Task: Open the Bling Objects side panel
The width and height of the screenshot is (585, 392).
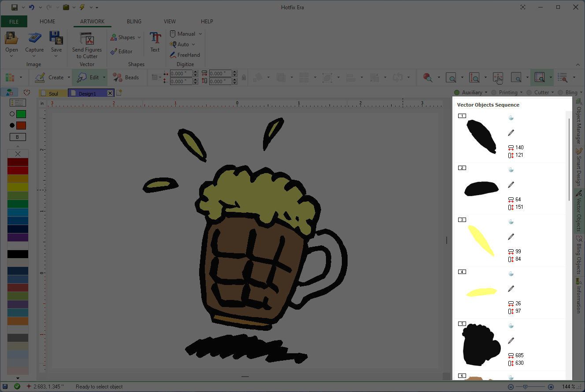Action: [x=579, y=255]
